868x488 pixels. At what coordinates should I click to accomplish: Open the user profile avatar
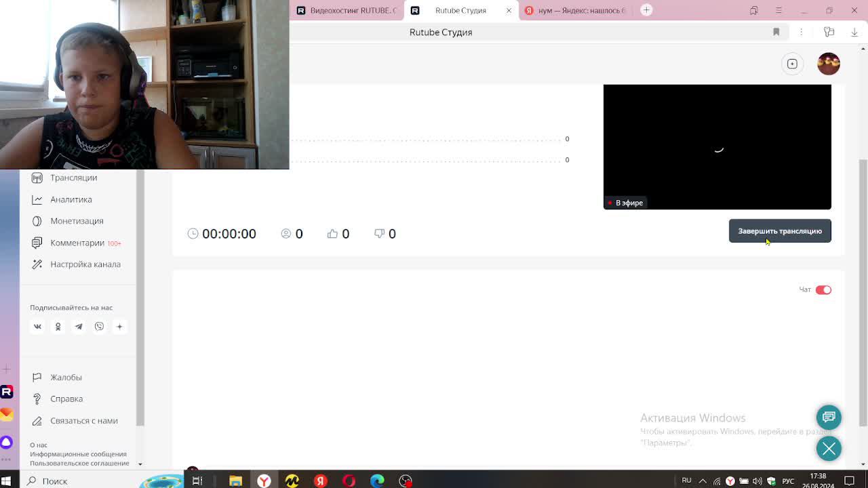coord(828,64)
